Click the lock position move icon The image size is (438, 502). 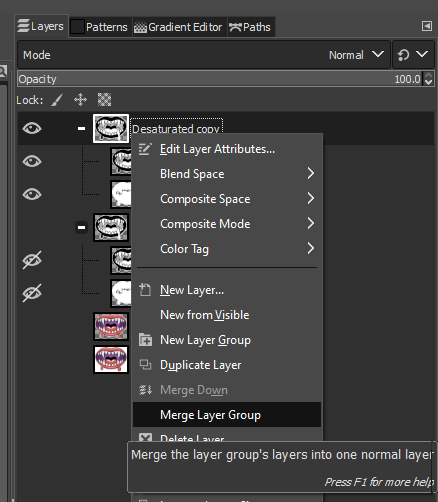[80, 100]
